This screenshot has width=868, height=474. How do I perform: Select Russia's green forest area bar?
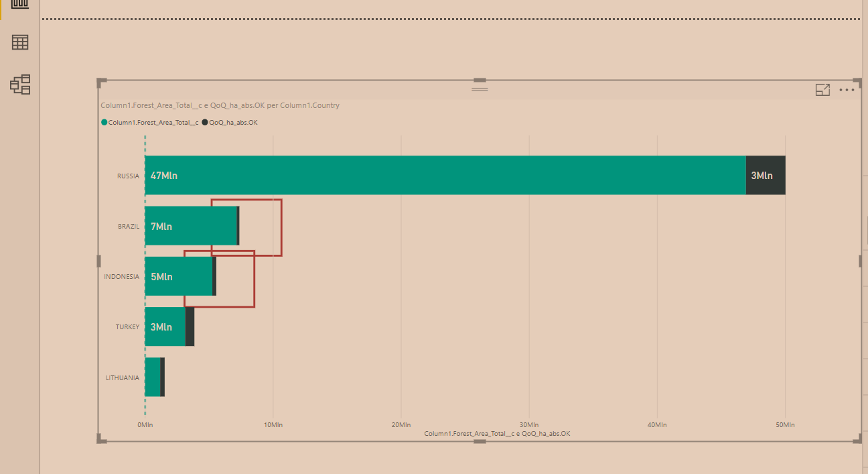pyautogui.click(x=445, y=176)
